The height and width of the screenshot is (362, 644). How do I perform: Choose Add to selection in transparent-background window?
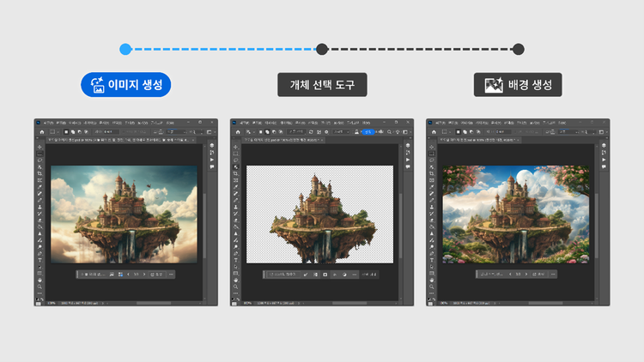267,132
